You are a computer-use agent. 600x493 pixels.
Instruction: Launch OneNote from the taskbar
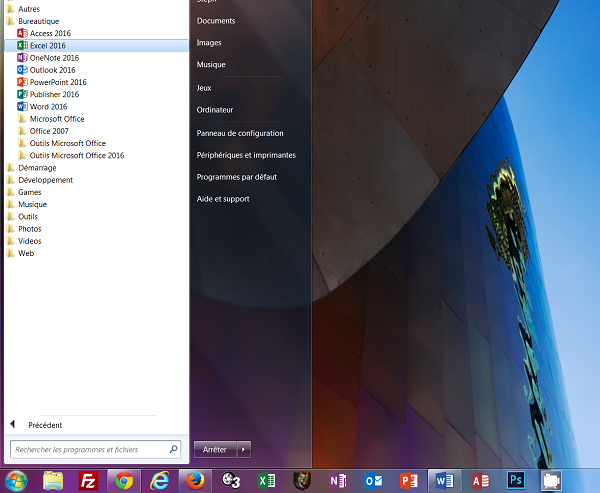click(338, 481)
